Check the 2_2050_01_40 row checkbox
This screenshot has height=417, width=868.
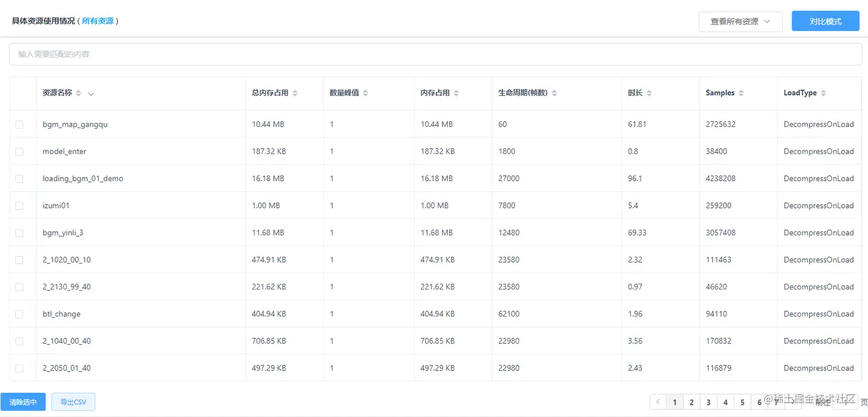(19, 368)
